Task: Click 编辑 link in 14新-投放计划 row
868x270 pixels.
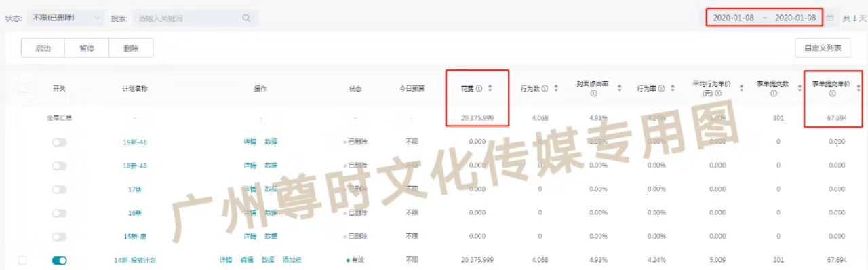Action: tap(248, 260)
